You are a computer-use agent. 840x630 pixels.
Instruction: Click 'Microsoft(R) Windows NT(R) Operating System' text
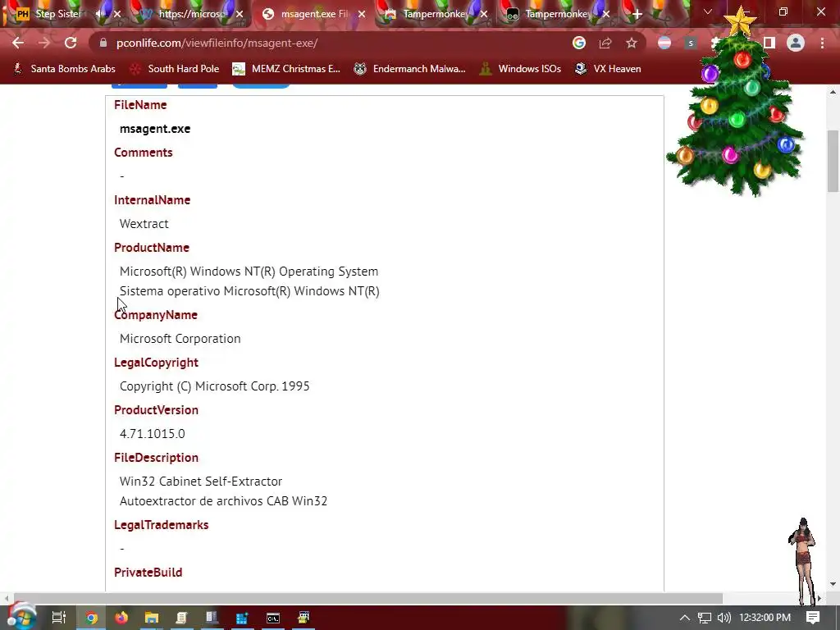pyautogui.click(x=249, y=272)
